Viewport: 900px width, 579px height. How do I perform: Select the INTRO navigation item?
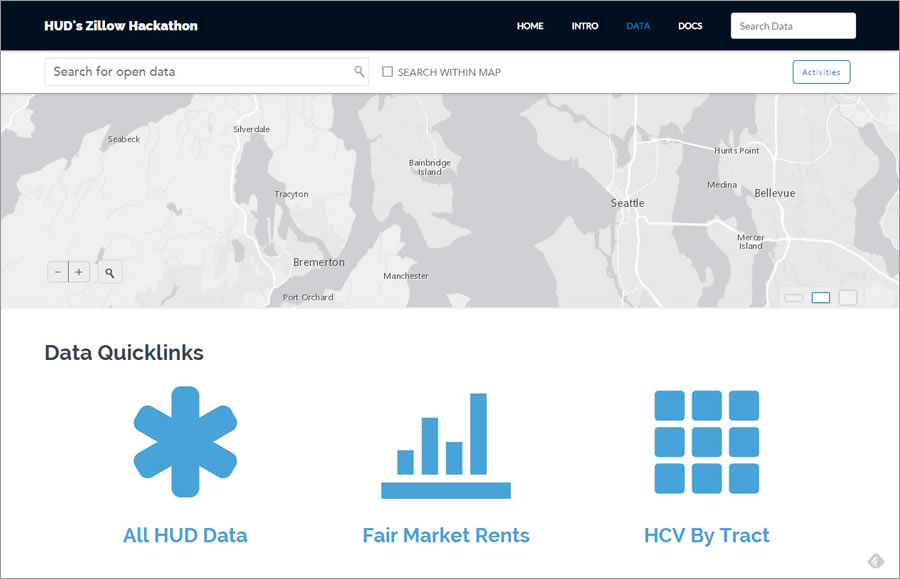585,26
